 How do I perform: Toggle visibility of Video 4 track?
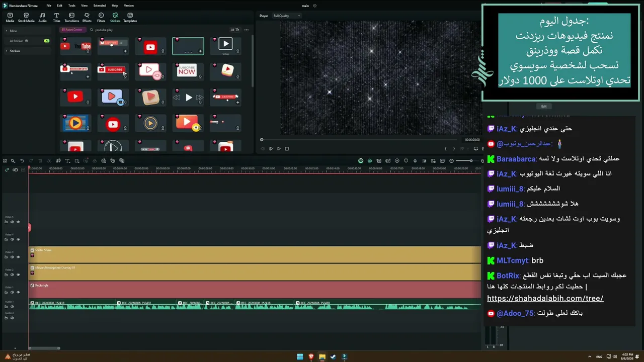(18, 239)
